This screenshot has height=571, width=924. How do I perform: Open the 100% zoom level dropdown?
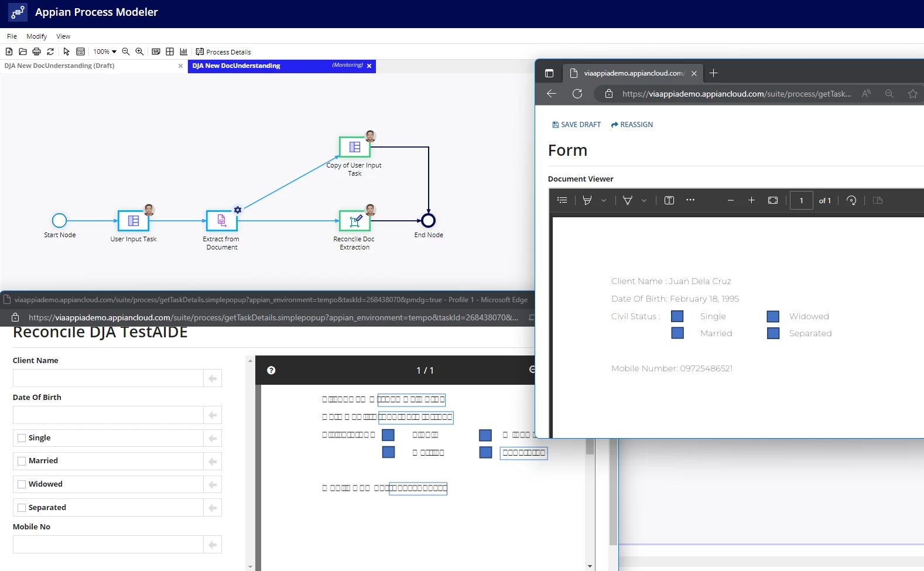pyautogui.click(x=105, y=52)
